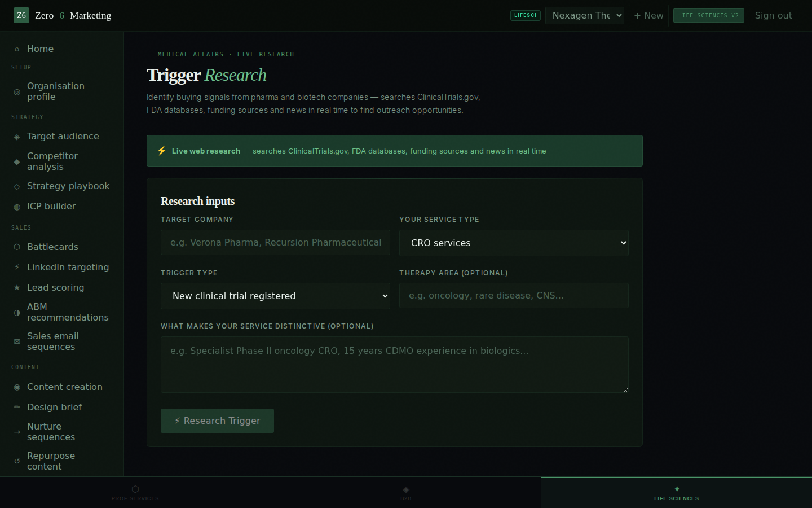Open the Nexagen company selector dropdown
This screenshot has width=812, height=508.
pyautogui.click(x=585, y=15)
